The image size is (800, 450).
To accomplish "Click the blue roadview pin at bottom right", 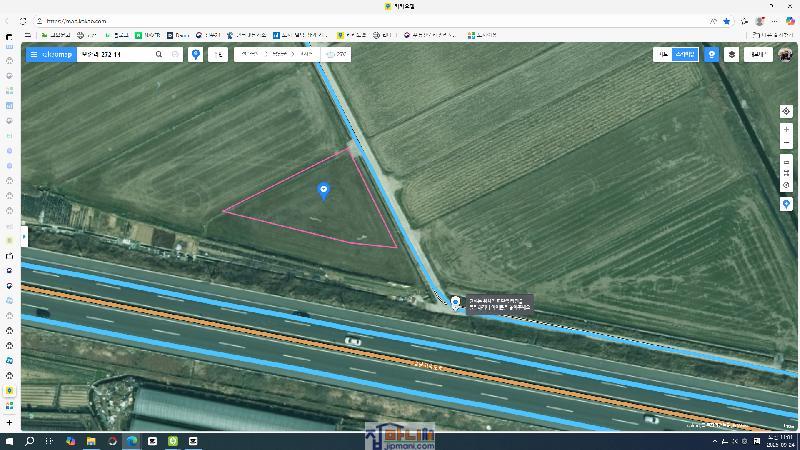I will (786, 204).
